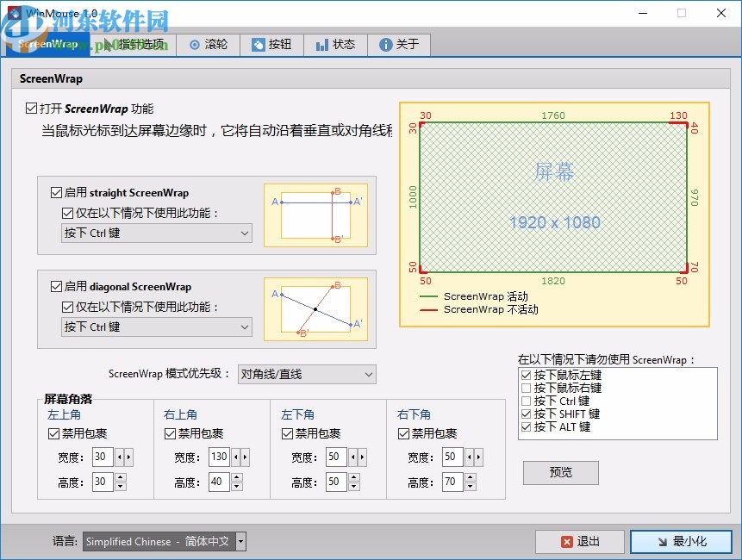742x560 pixels.
Task: Decrease 左下角 width with left arrow
Action: click(352, 457)
